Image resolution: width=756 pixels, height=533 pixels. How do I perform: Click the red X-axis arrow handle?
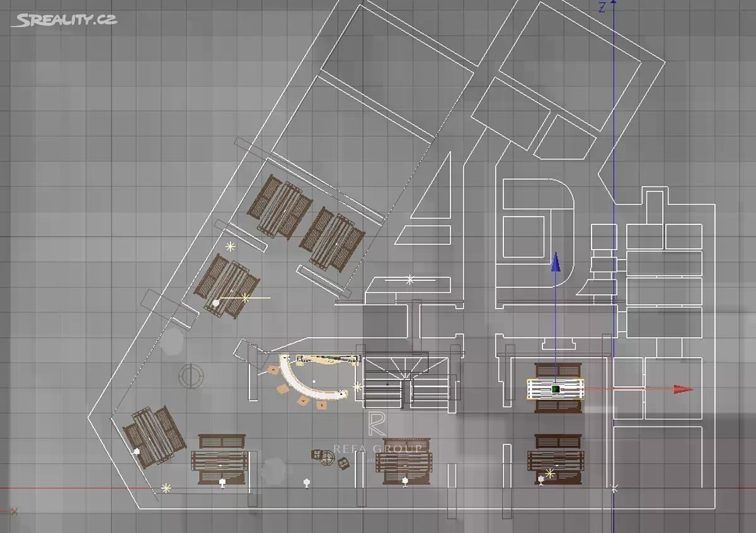tap(682, 389)
